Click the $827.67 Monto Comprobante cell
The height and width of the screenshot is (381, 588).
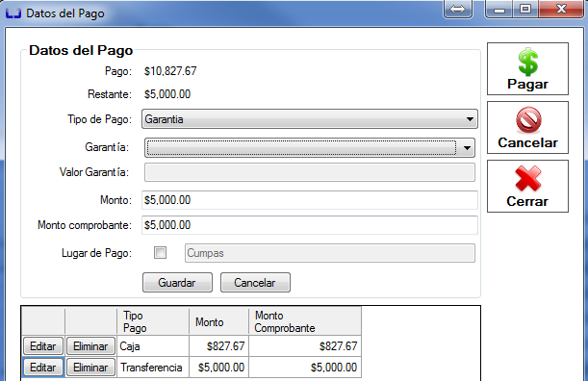tap(305, 345)
